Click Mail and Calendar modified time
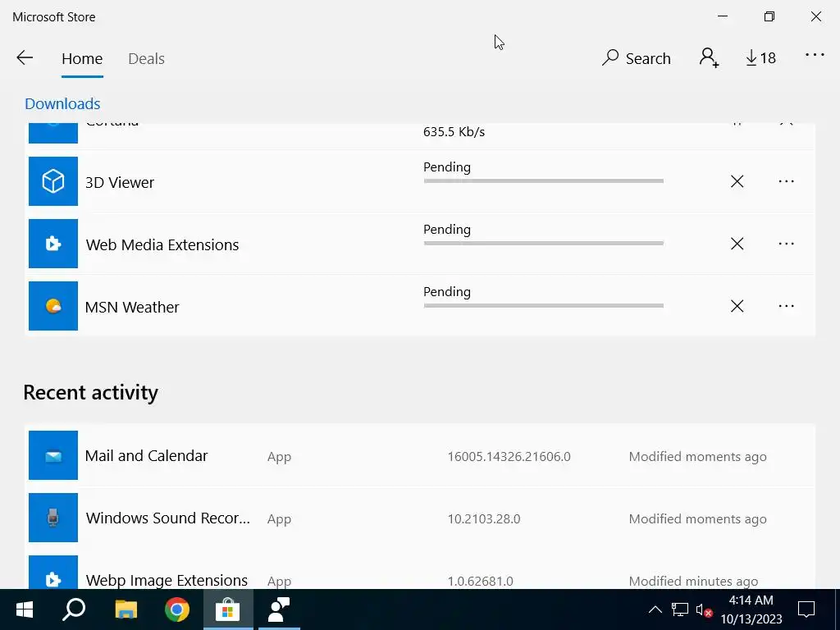 (697, 456)
